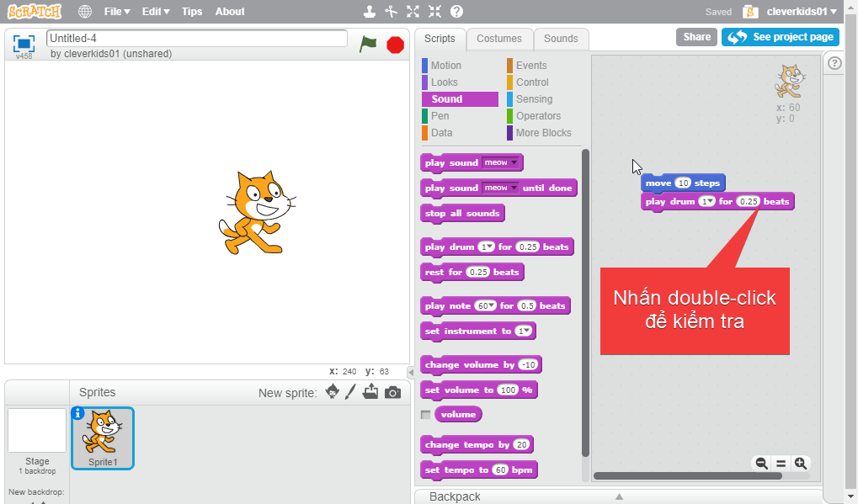Screen dimensions: 858x504
Task: Switch stage to full screen mode
Action: click(x=24, y=43)
